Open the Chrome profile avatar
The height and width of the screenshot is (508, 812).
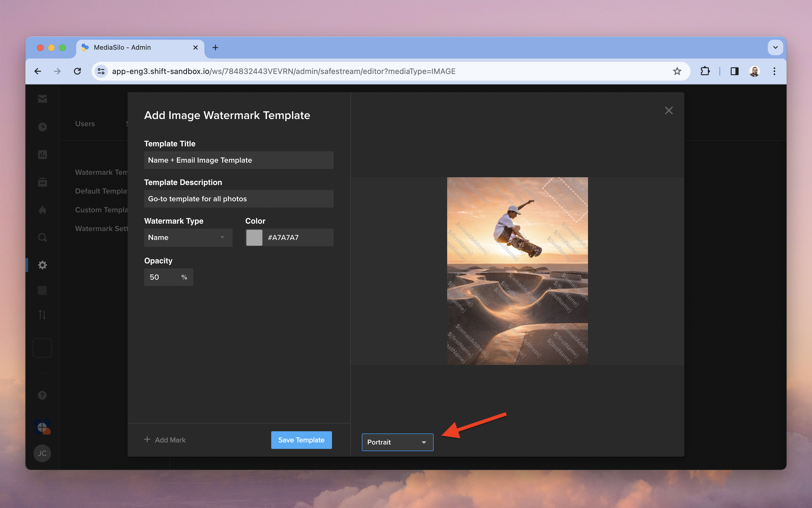[x=755, y=71]
